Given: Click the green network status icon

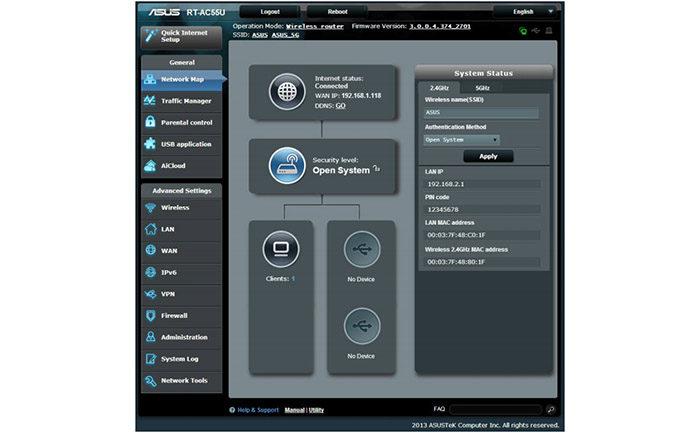Looking at the screenshot, I should click(x=523, y=31).
